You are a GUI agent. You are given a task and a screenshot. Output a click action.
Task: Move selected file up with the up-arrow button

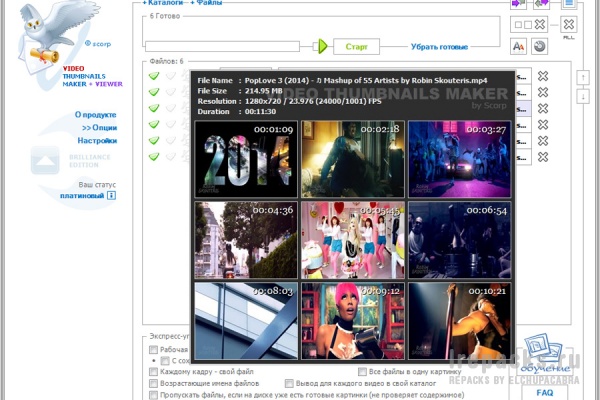[583, 78]
